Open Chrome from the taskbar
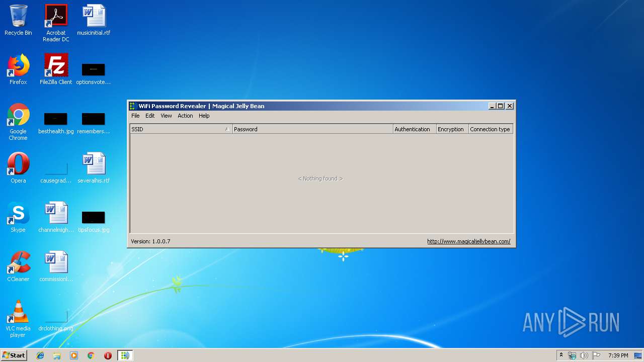644x362 pixels. coord(91,355)
